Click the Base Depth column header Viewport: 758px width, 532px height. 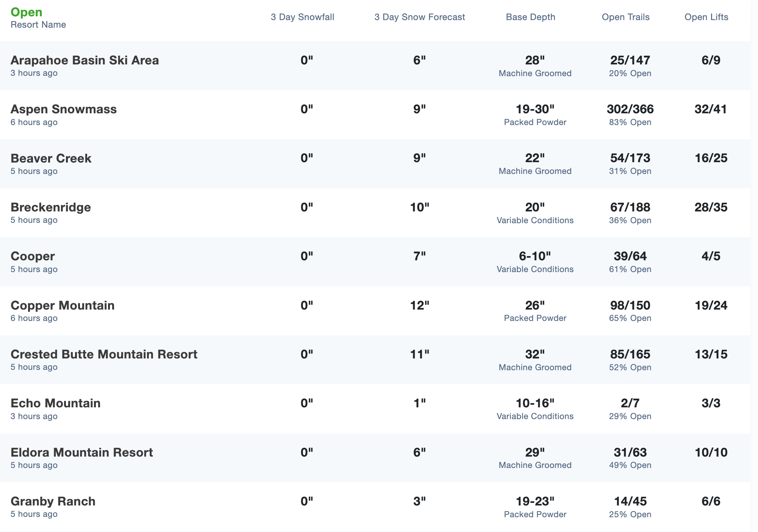[530, 17]
